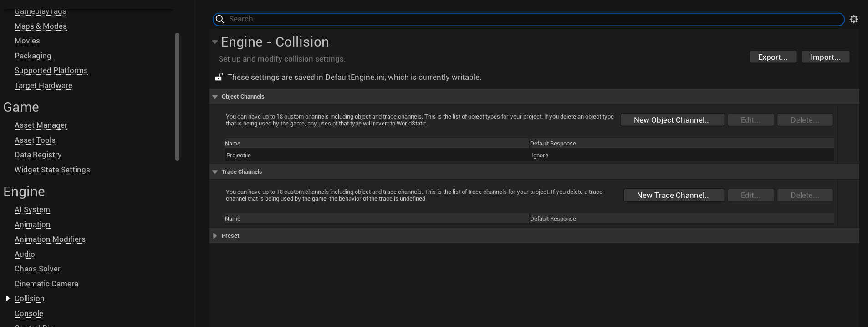Collapse the Engine - Collision section
Image resolution: width=868 pixels, height=327 pixels.
tap(215, 42)
